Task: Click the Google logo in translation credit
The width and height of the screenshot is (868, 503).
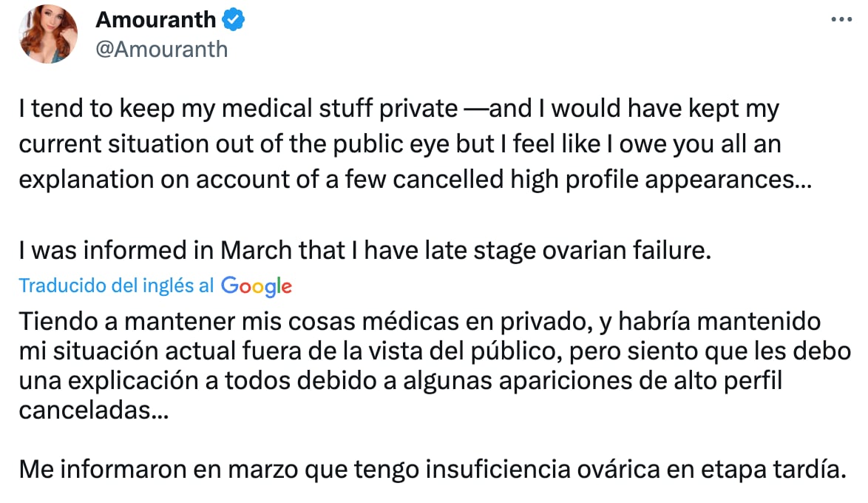Action: pos(256,286)
